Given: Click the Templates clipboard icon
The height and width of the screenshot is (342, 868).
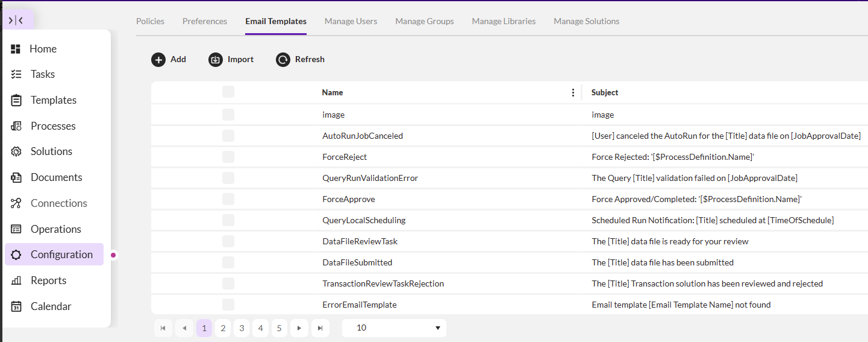Looking at the screenshot, I should tap(16, 100).
